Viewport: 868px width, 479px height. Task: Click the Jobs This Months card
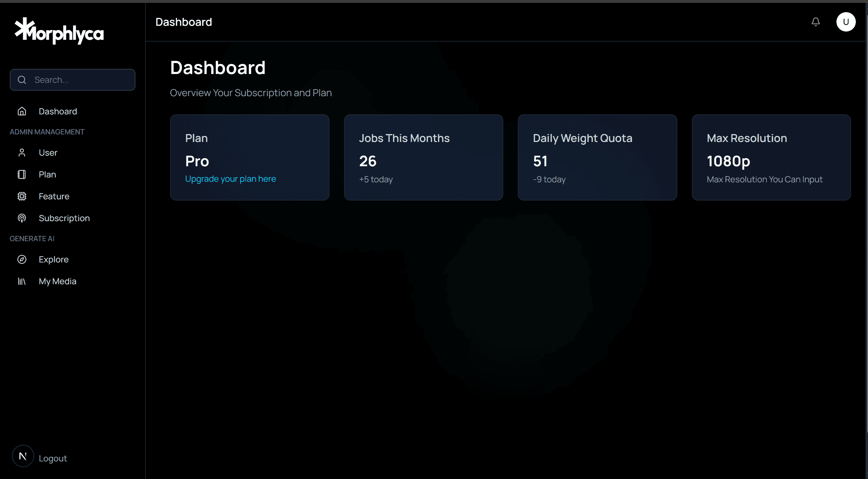pyautogui.click(x=423, y=157)
